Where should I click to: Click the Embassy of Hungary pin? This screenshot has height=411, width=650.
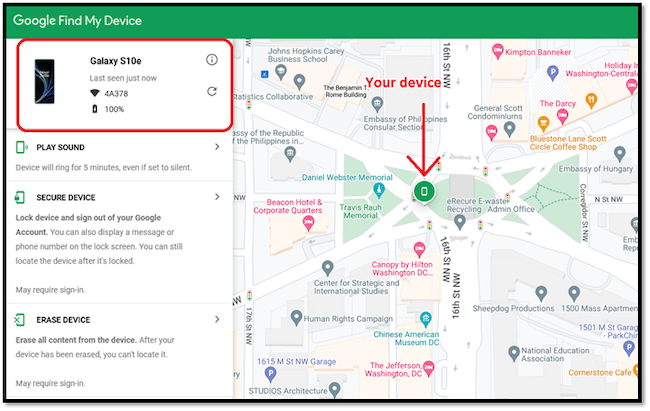pos(619,154)
